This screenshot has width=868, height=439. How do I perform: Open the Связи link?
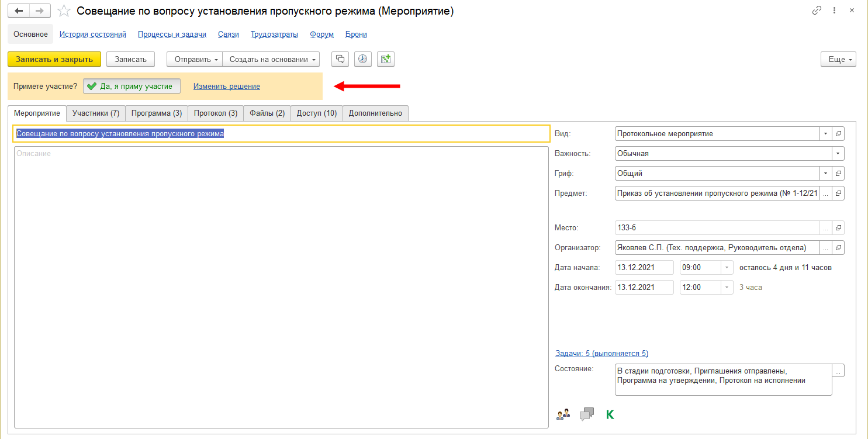(229, 34)
